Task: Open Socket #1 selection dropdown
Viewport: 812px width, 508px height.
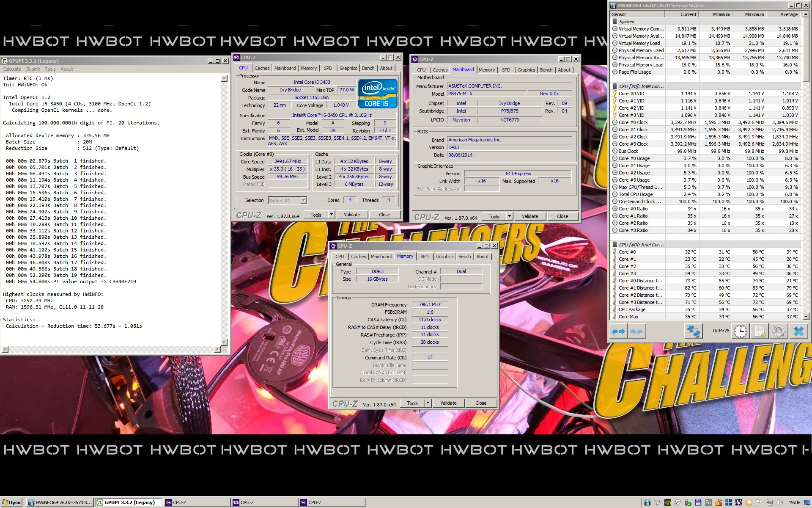Action: 303,200
